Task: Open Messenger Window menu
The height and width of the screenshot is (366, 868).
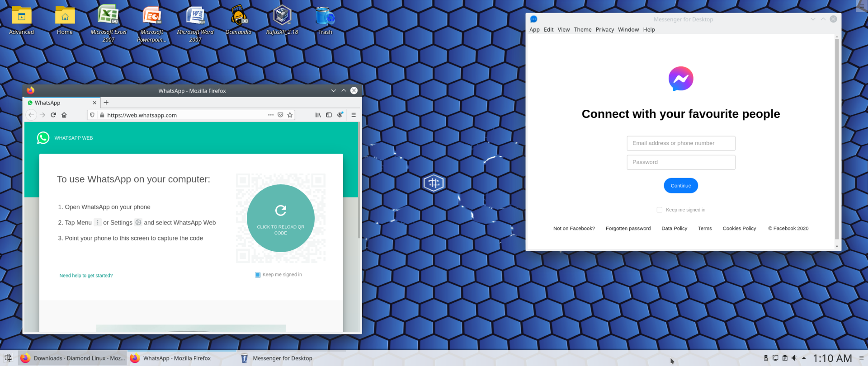Action: (x=628, y=30)
